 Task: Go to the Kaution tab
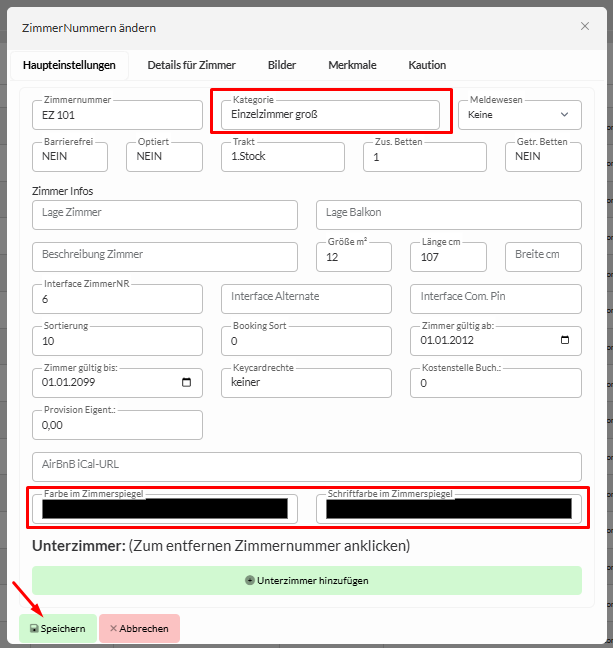[x=427, y=65]
